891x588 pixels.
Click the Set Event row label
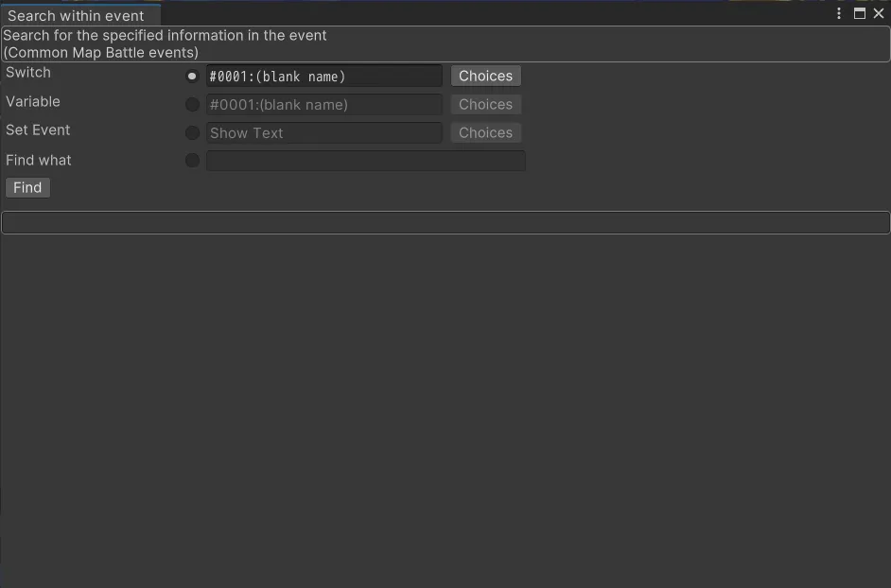pyautogui.click(x=39, y=130)
